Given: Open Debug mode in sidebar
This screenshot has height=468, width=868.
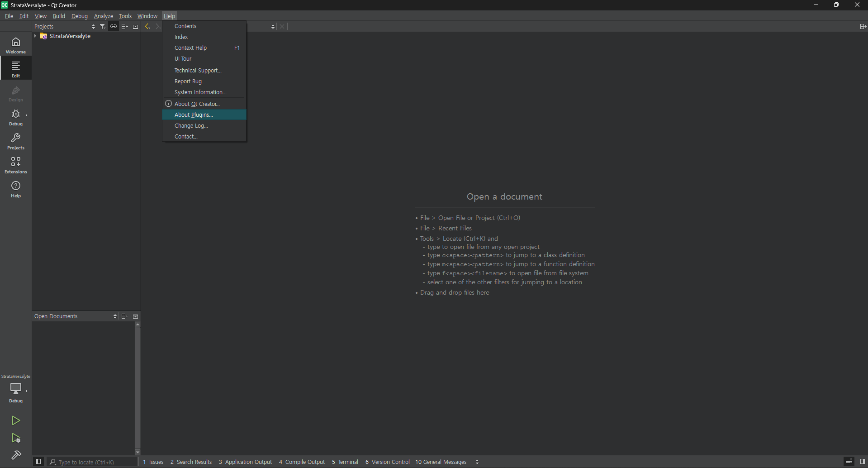Looking at the screenshot, I should 16,117.
